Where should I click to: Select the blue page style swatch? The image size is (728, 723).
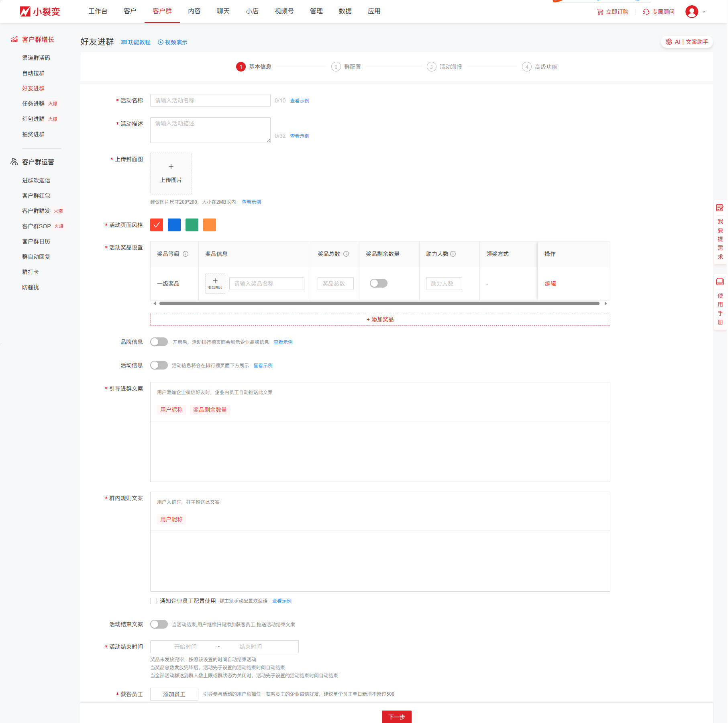tap(174, 225)
